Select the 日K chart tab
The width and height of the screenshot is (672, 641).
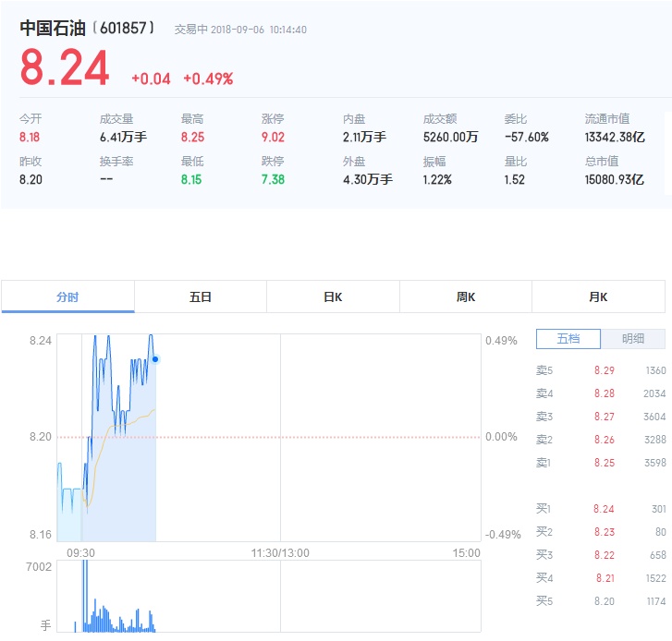click(333, 296)
